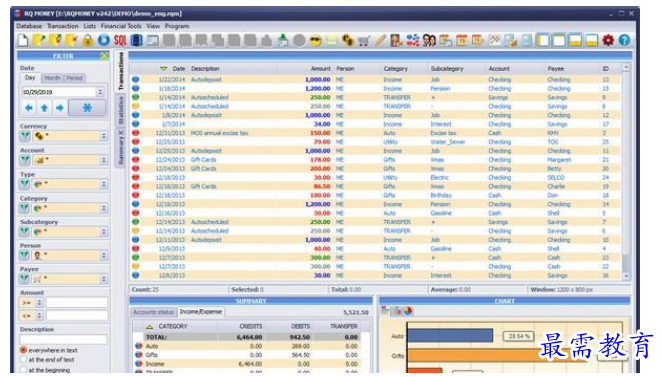Switch to the Period date tab
The width and height of the screenshot is (662, 377).
coord(74,78)
